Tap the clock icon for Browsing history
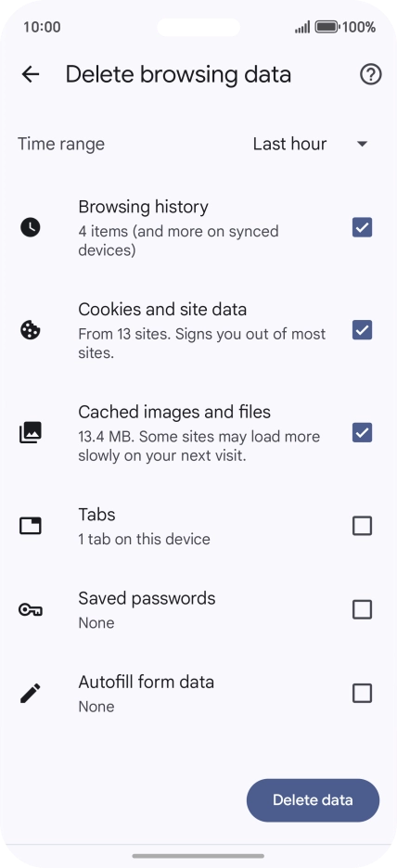The image size is (397, 868). pos(31,227)
